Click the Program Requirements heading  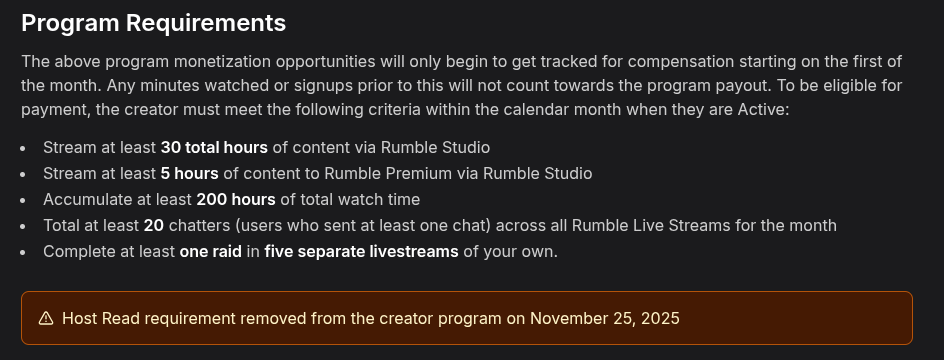(x=154, y=23)
